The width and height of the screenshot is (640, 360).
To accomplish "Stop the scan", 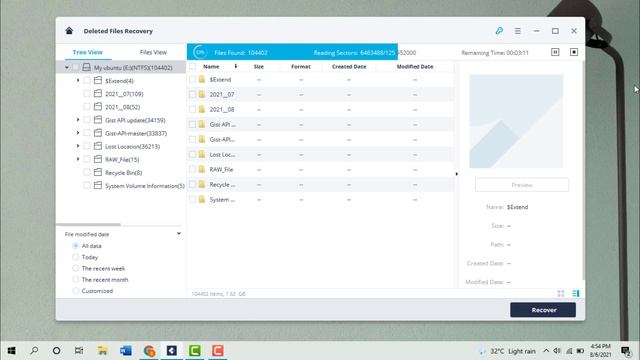I will [574, 52].
